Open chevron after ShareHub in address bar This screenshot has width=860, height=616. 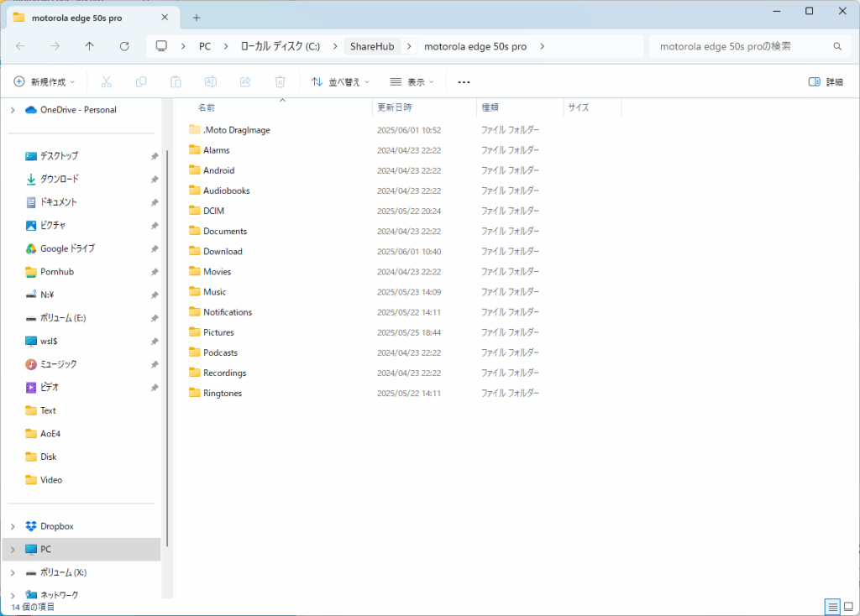point(409,46)
